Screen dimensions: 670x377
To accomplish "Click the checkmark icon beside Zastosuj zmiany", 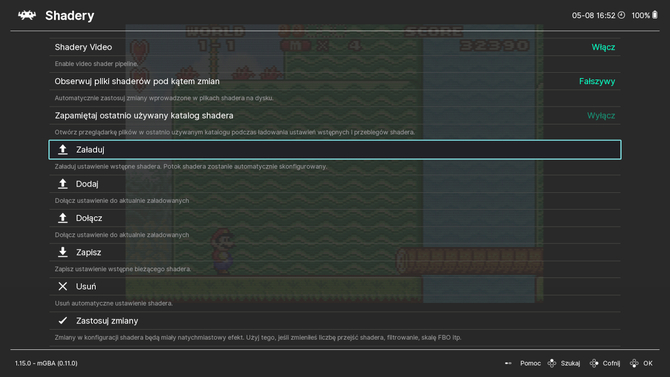I will pos(63,321).
